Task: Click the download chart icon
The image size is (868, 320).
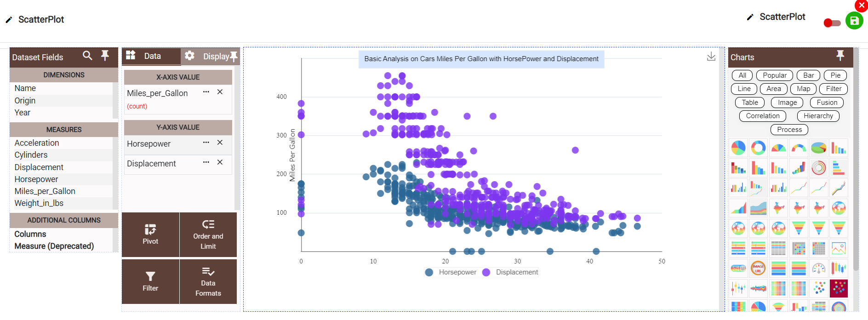Action: 711,57
